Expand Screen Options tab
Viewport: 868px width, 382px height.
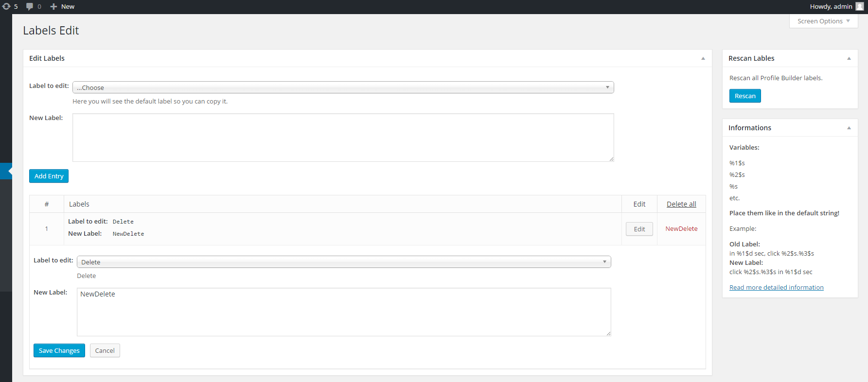[824, 21]
